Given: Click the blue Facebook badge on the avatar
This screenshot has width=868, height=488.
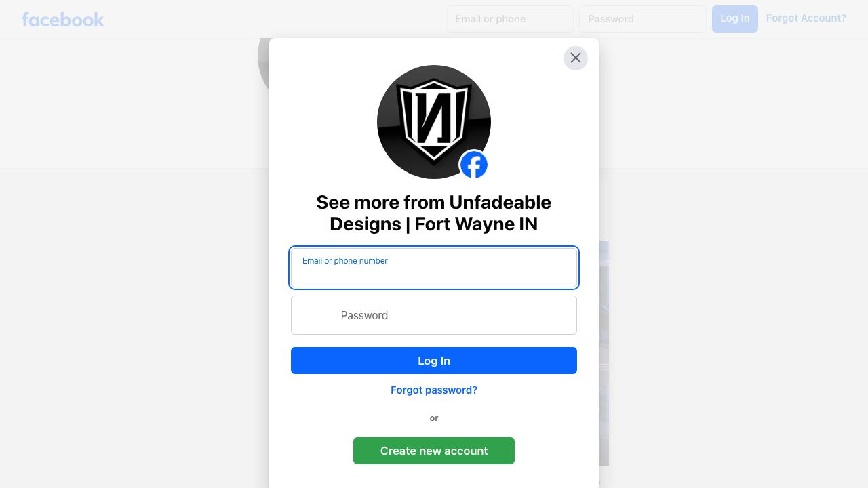Looking at the screenshot, I should [474, 165].
